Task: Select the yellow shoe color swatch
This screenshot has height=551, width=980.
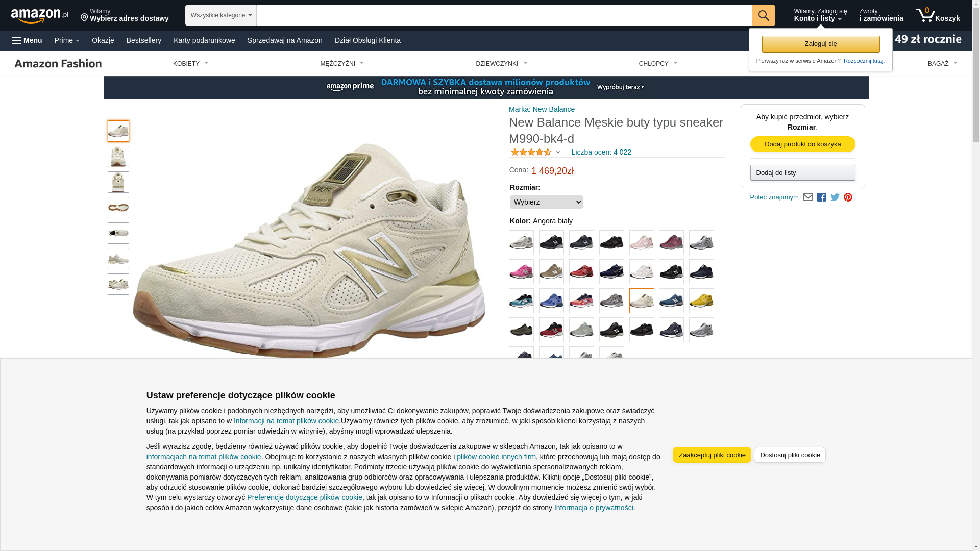Action: [701, 301]
